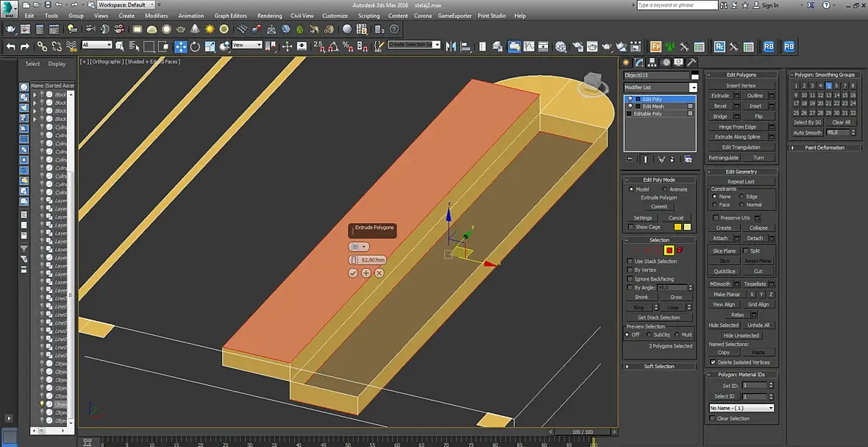The height and width of the screenshot is (447, 868).
Task: Enable the Show Cage checkbox
Action: [x=630, y=227]
